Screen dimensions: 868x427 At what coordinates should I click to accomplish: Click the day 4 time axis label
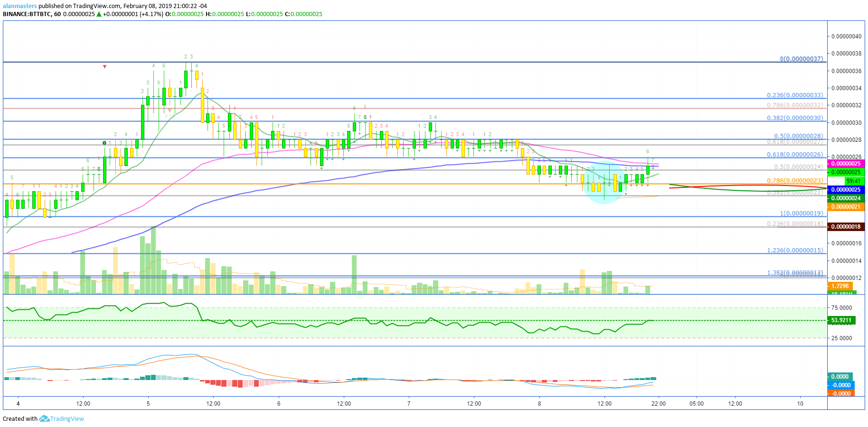click(18, 404)
